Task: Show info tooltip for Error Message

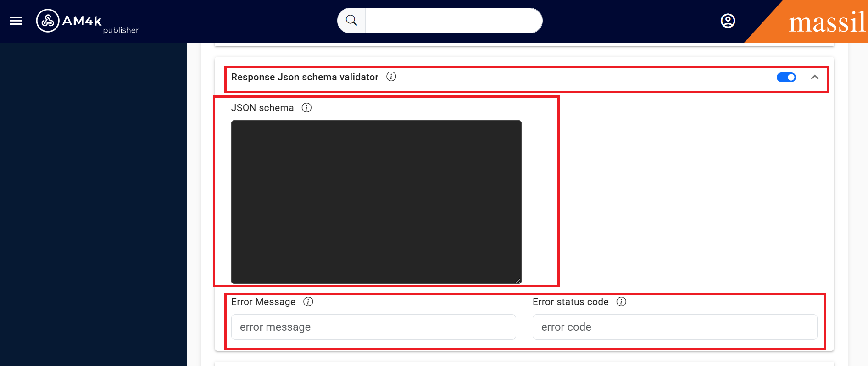Action: click(308, 301)
